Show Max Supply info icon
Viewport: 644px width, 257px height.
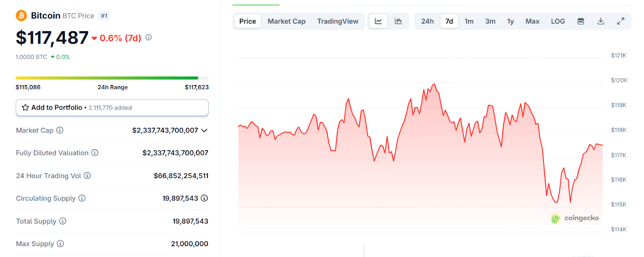click(x=60, y=244)
